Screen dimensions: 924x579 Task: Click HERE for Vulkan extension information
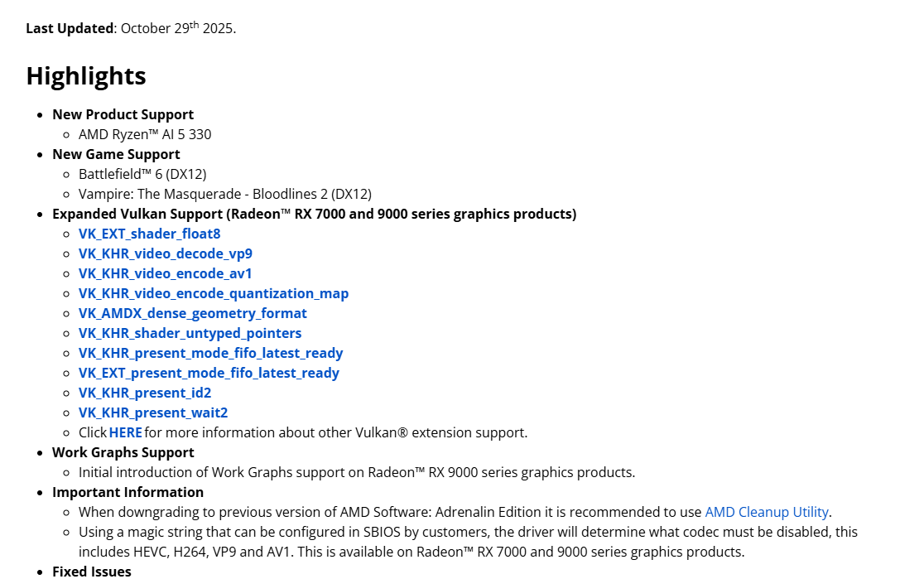coord(125,432)
